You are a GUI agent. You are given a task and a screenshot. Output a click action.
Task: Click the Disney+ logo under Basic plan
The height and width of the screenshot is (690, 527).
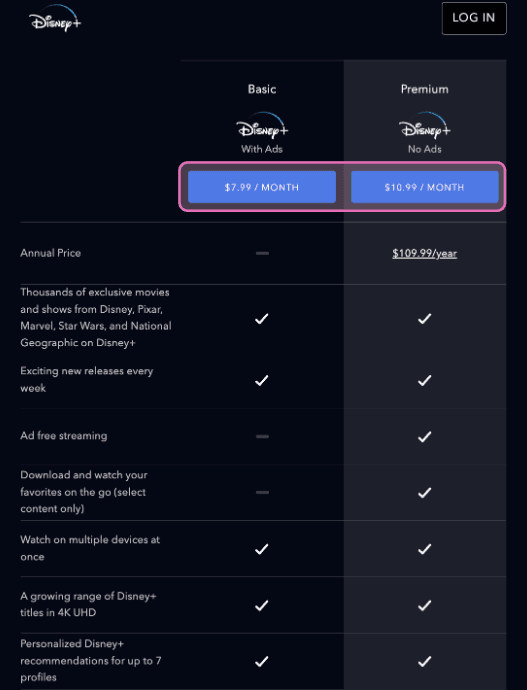coord(262,125)
